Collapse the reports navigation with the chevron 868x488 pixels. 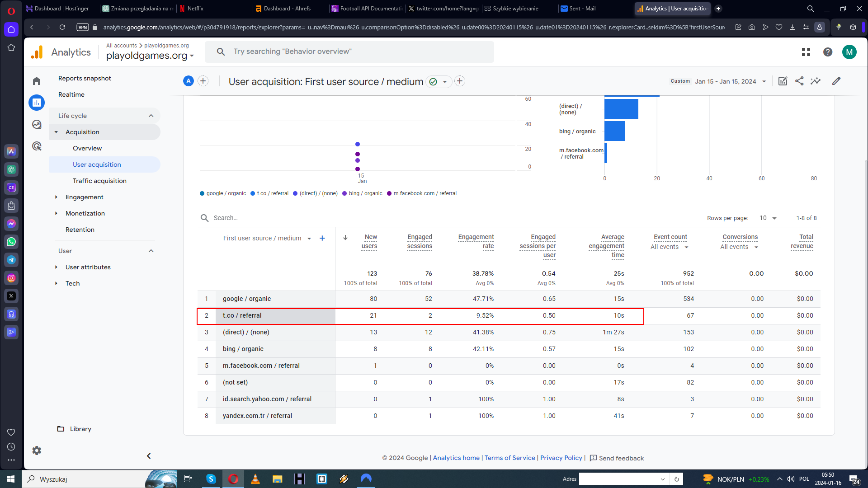(149, 456)
